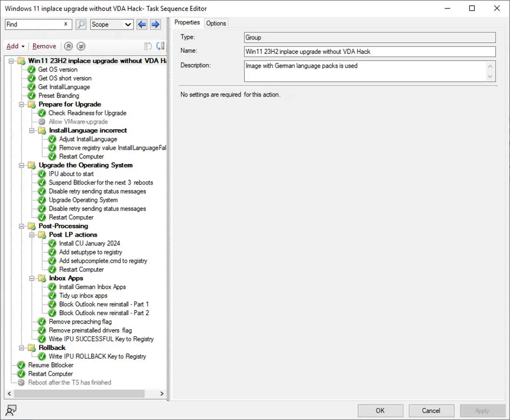The height and width of the screenshot is (420, 510).
Task: Click the collapse all double-up chevron icon
Action: pos(68,46)
